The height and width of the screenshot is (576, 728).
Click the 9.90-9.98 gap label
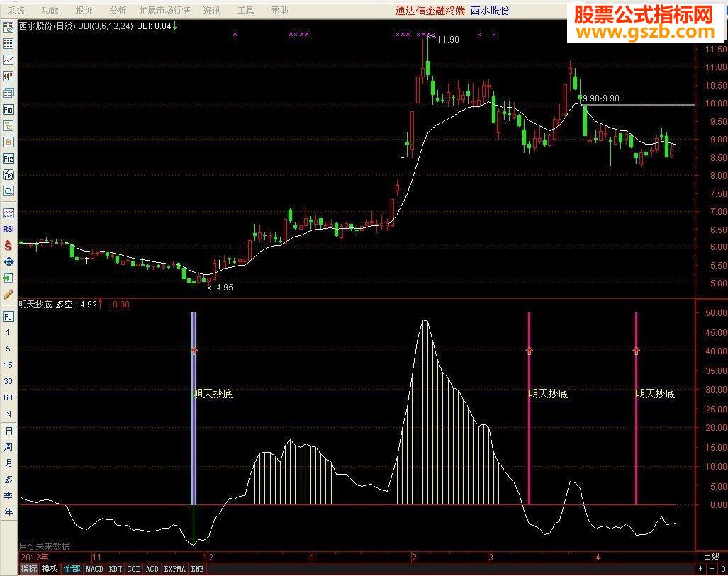coord(601,98)
